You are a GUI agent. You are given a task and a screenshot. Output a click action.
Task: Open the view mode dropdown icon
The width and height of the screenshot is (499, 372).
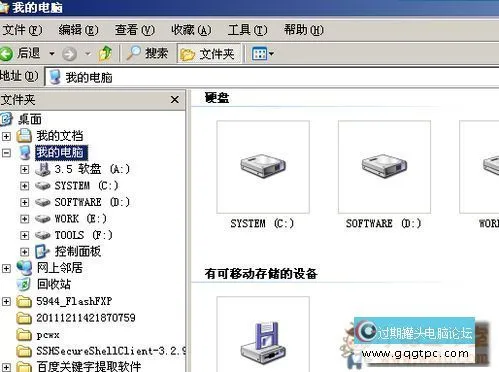[263, 53]
